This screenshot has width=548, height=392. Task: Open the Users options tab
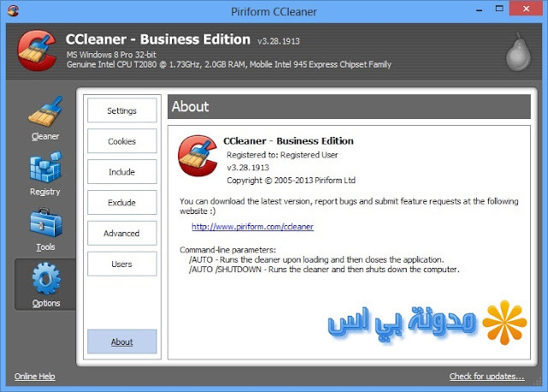pos(122,264)
